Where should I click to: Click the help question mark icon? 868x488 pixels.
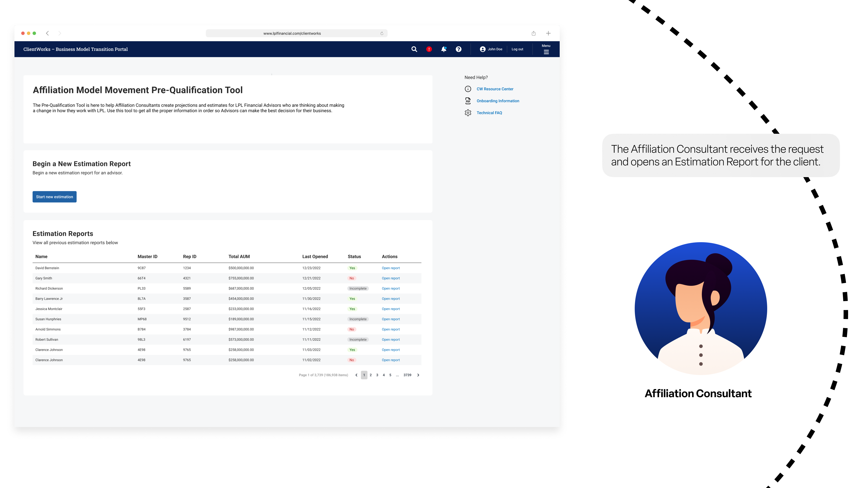pyautogui.click(x=459, y=49)
